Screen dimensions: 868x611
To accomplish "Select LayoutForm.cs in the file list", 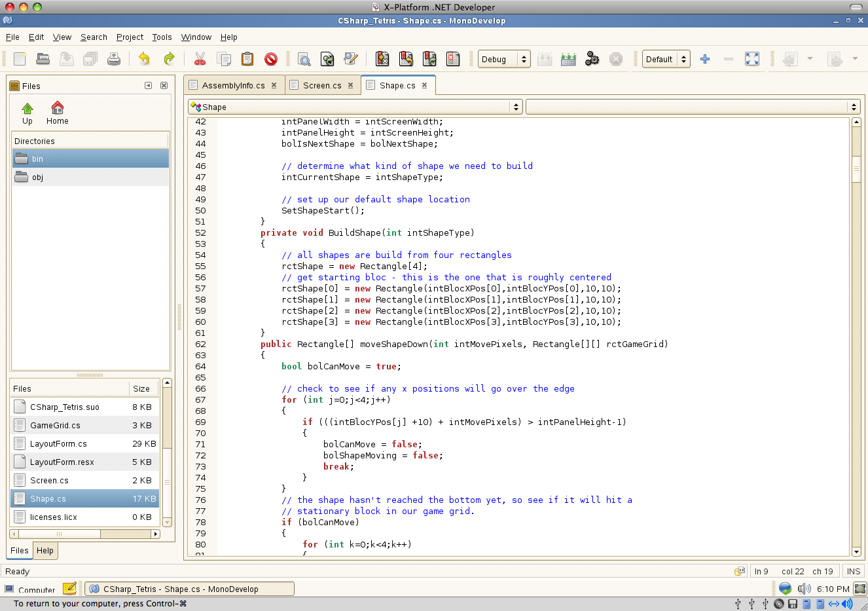I will 85,443.
